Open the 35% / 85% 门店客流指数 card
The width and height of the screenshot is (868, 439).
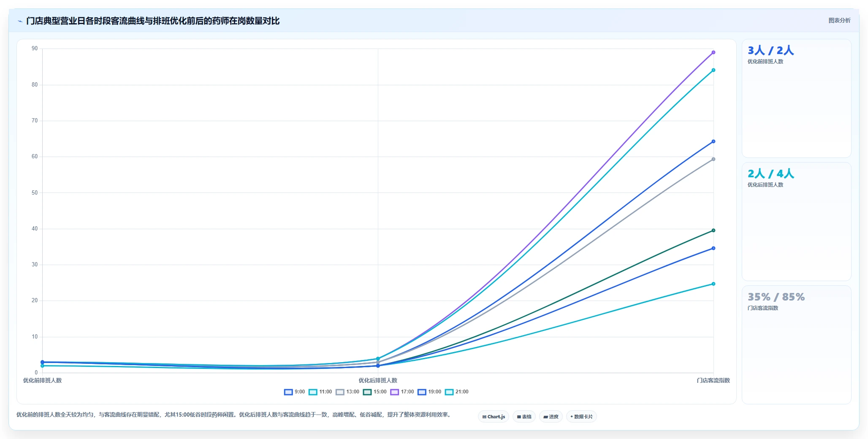[x=796, y=345]
